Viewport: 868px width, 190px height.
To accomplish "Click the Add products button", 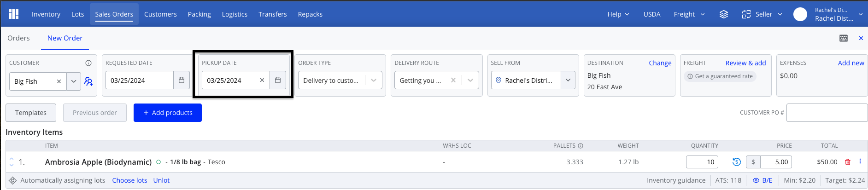I will tap(168, 113).
